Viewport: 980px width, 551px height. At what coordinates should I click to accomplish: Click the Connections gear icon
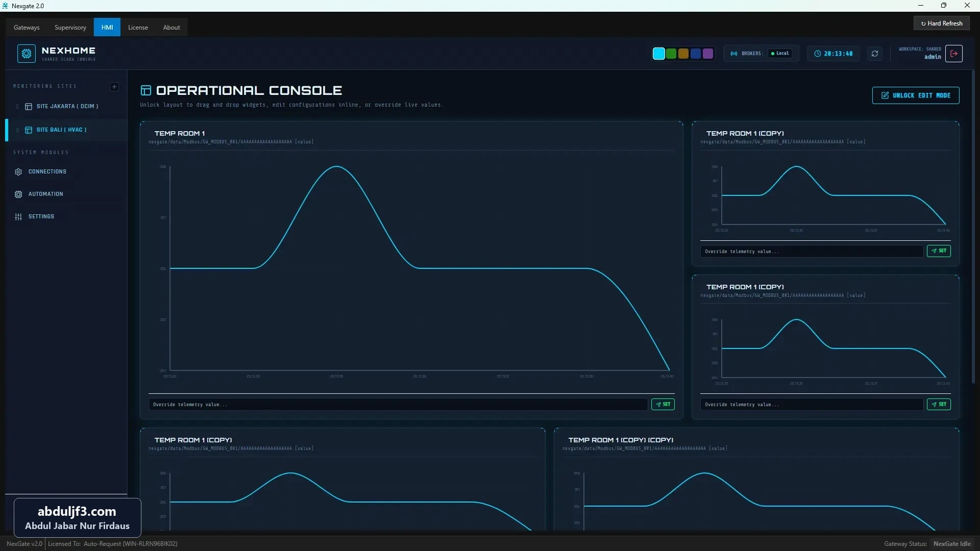[18, 172]
